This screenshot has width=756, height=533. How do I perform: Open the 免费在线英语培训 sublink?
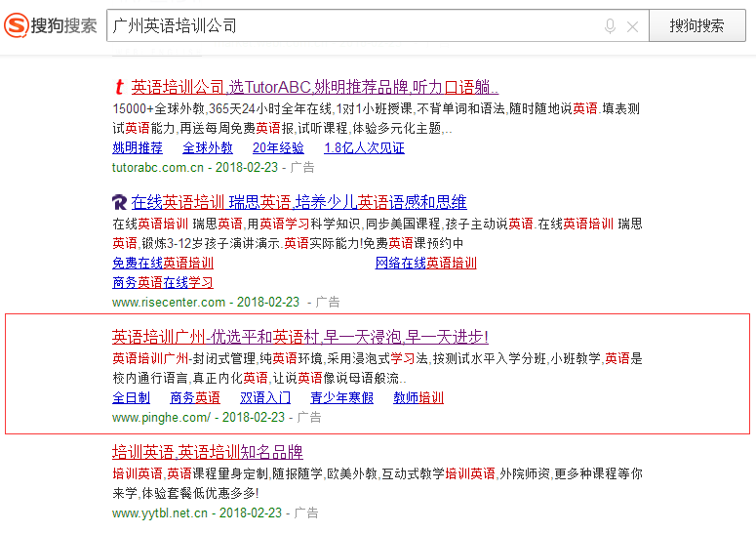click(163, 264)
